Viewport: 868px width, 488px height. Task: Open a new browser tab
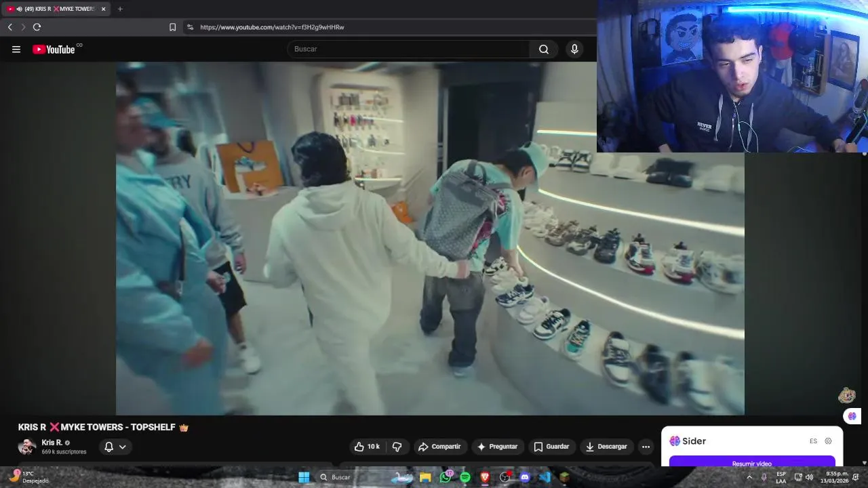[120, 9]
